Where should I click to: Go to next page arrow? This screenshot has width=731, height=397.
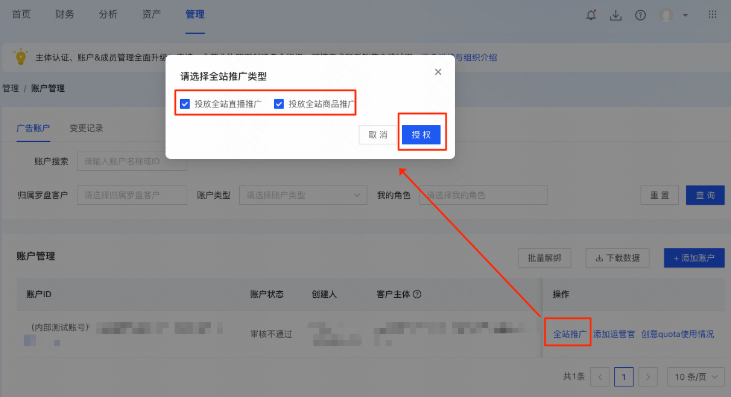point(648,376)
